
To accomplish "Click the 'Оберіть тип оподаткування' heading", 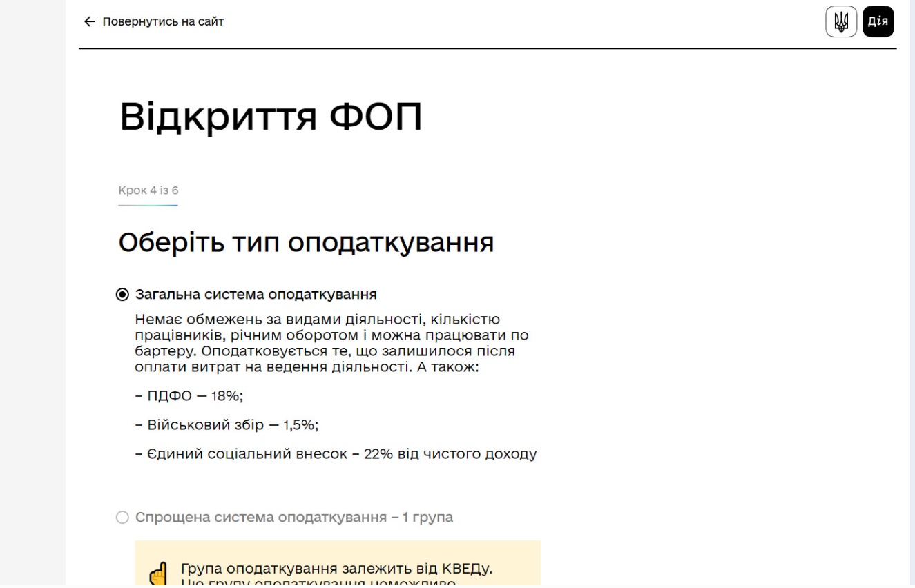I will coord(305,243).
